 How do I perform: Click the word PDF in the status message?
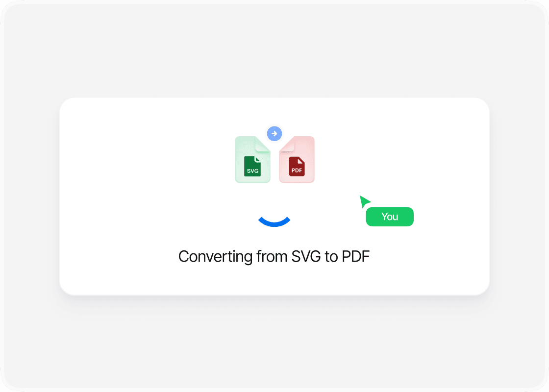tap(356, 257)
